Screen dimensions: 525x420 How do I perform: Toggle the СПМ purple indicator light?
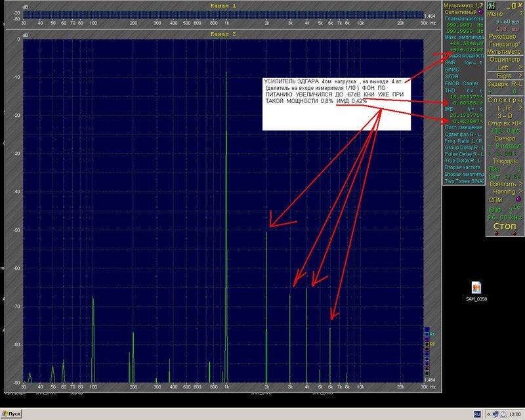519,199
